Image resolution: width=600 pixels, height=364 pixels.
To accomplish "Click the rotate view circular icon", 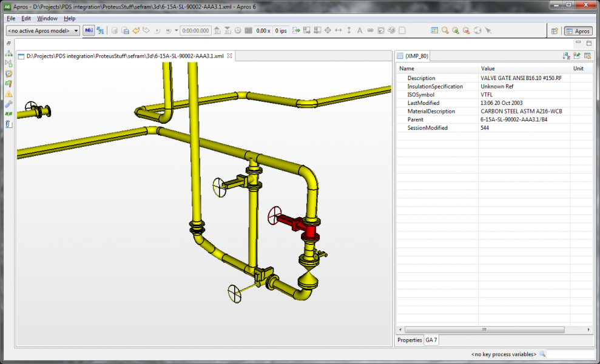I will click(477, 30).
